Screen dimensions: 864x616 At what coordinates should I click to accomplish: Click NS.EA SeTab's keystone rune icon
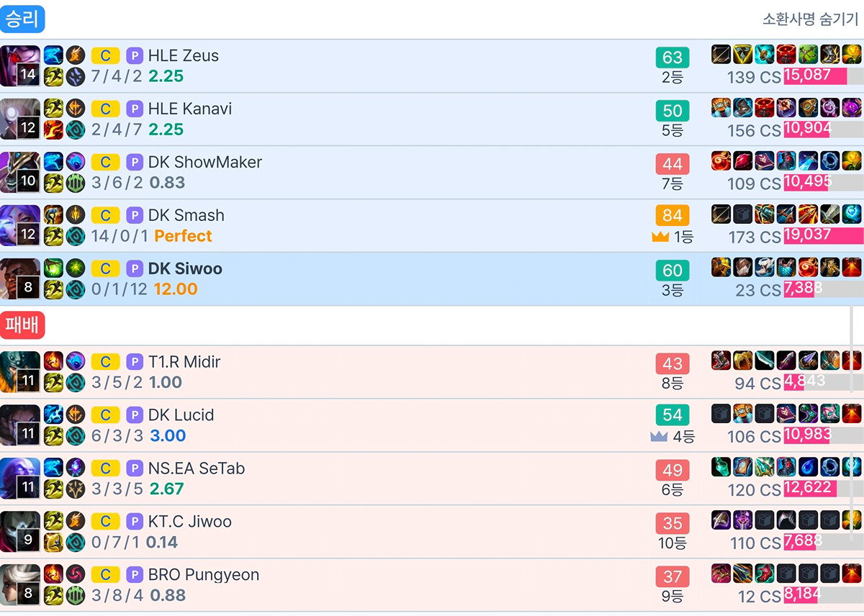(x=76, y=468)
